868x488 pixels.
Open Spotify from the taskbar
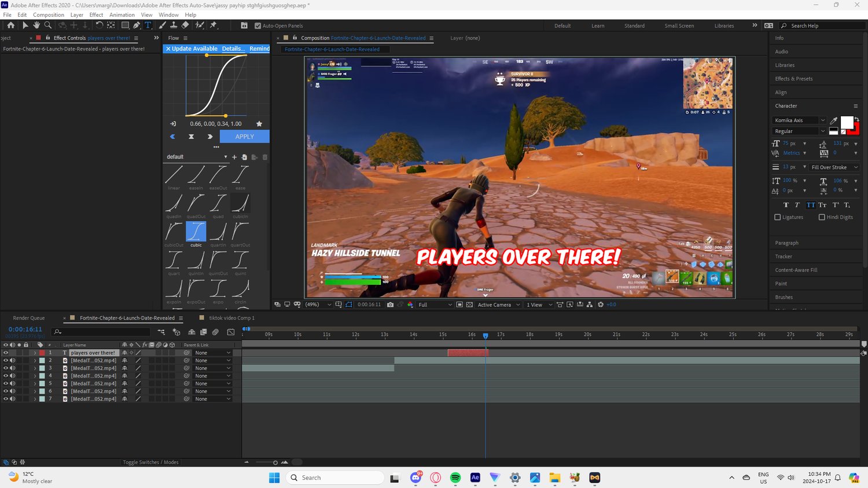(455, 478)
